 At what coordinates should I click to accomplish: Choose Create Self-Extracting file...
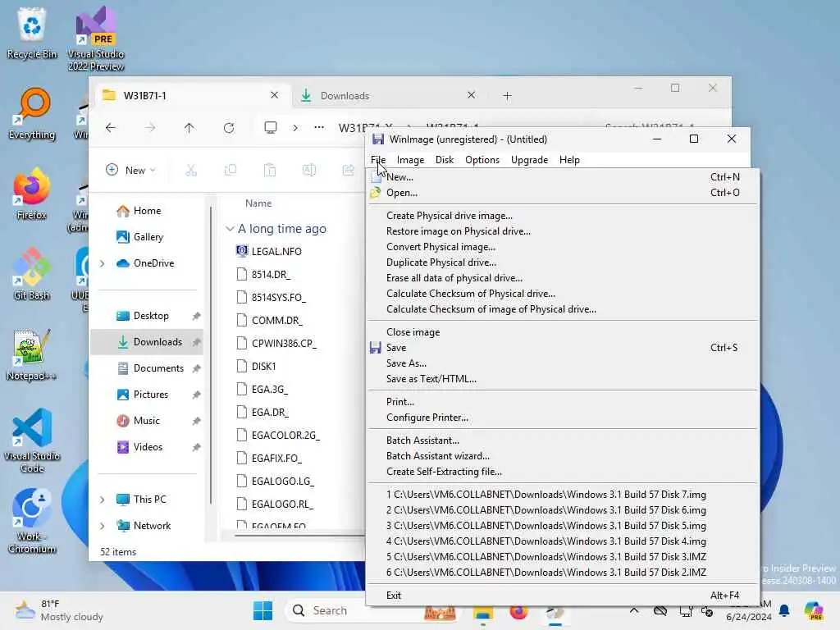click(x=563, y=472)
